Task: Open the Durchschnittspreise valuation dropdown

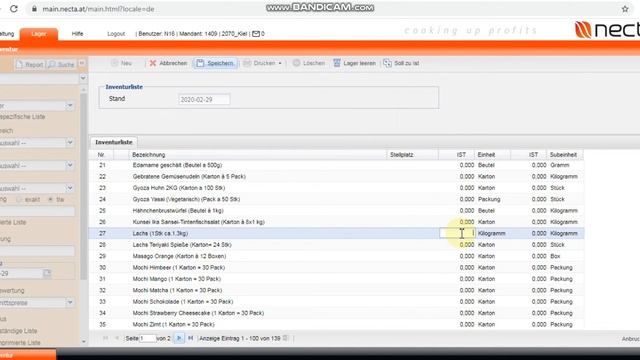Action: [x=70, y=303]
